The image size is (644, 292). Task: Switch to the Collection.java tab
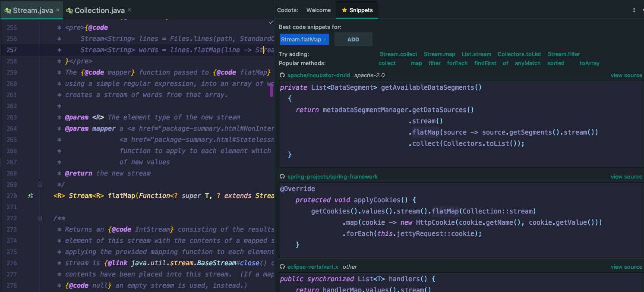[x=99, y=10]
